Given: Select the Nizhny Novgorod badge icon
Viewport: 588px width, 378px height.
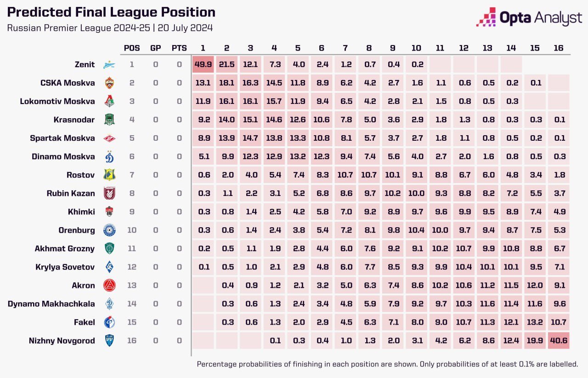Looking at the screenshot, I should pos(109,341).
